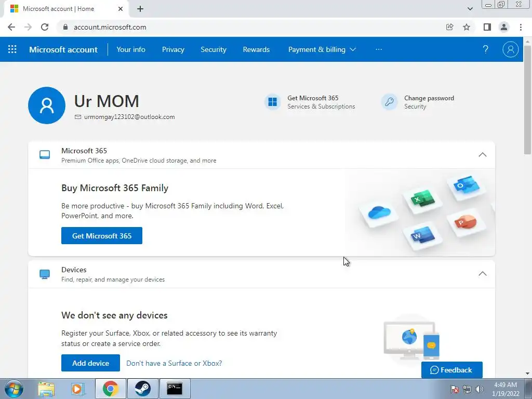Launch Windows Media Player from taskbar

(77, 389)
